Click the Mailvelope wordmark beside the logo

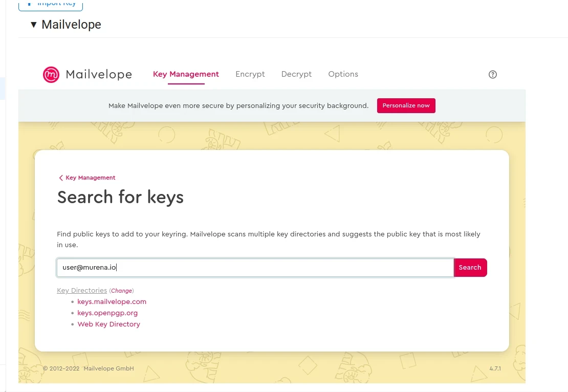(99, 75)
